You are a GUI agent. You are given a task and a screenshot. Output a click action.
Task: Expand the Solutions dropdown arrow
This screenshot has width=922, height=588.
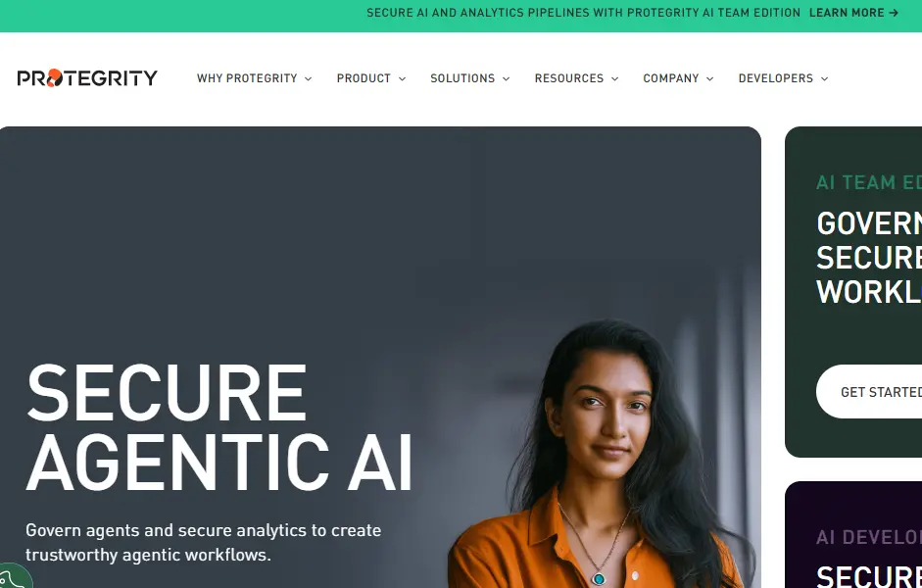(x=507, y=78)
